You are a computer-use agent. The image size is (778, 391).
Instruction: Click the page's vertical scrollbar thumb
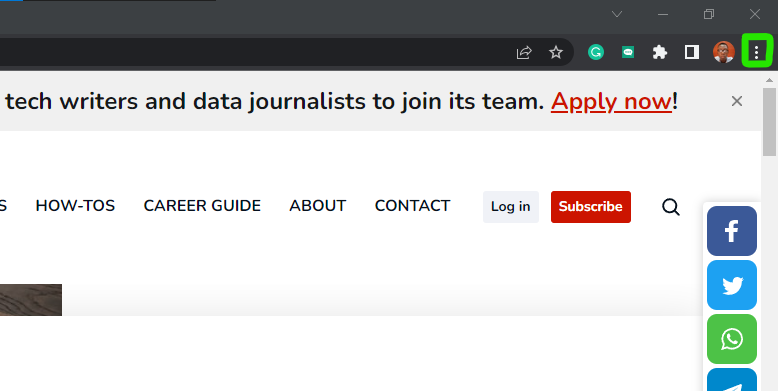(x=770, y=122)
